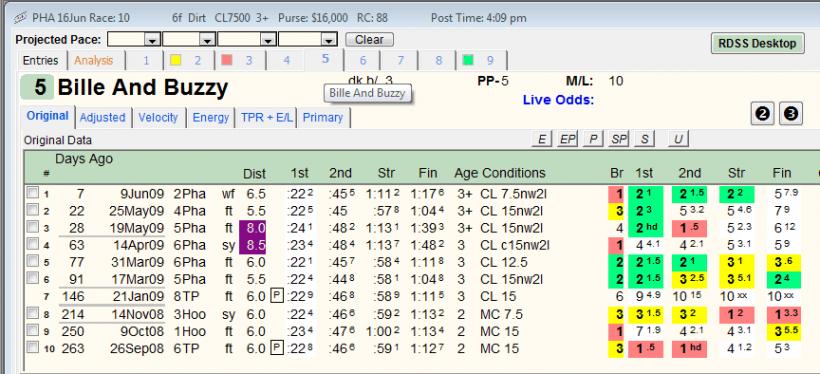Open the fourth Projected Pace dropdown
Viewport: 820px width, 374px height.
(328, 40)
